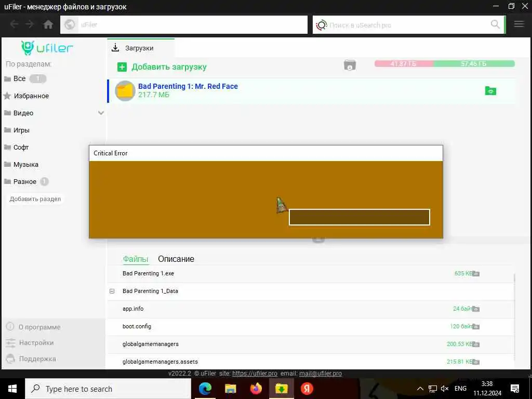
Task: Collapse the Bad Parenting 1_Data folder
Action: [x=112, y=291]
